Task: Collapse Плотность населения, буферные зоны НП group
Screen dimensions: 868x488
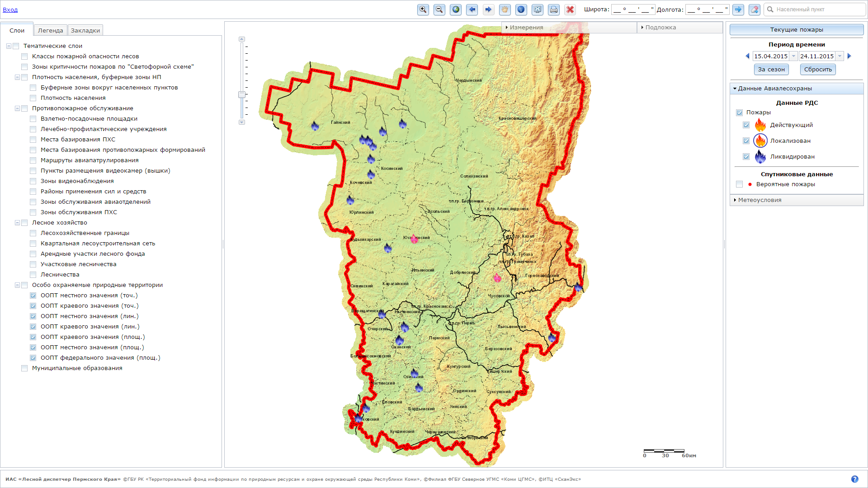Action: pyautogui.click(x=17, y=77)
